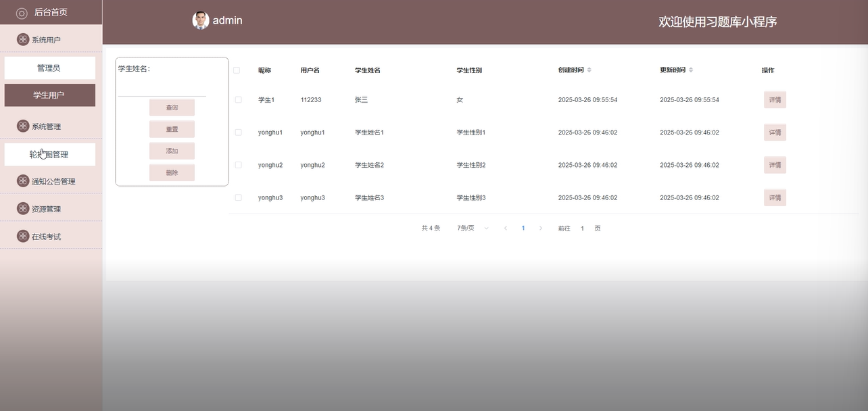The image size is (868, 411).
Task: Click the icon beside 通知公告管理
Action: tap(23, 180)
